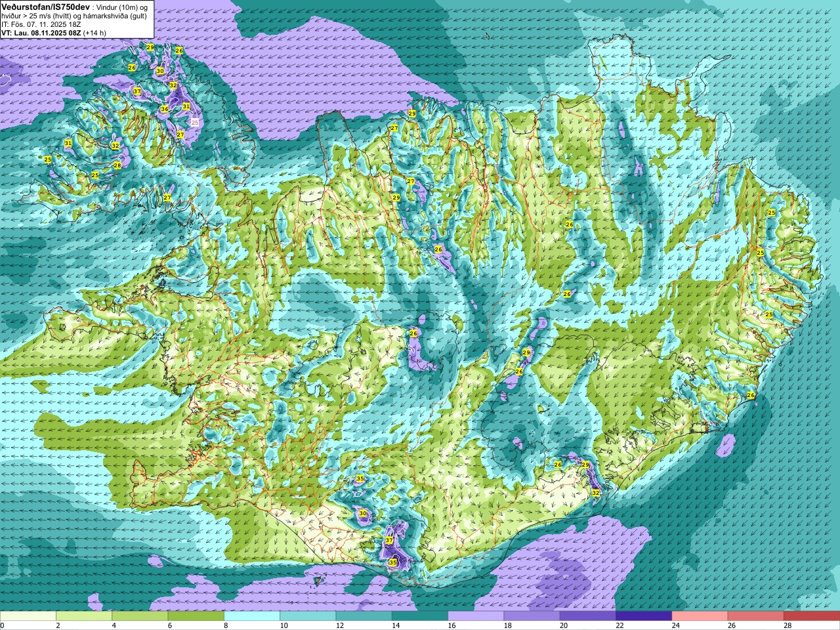840x630 pixels.
Task: Pick the 24–26 m/s pink legend swatch
Action: (700, 616)
